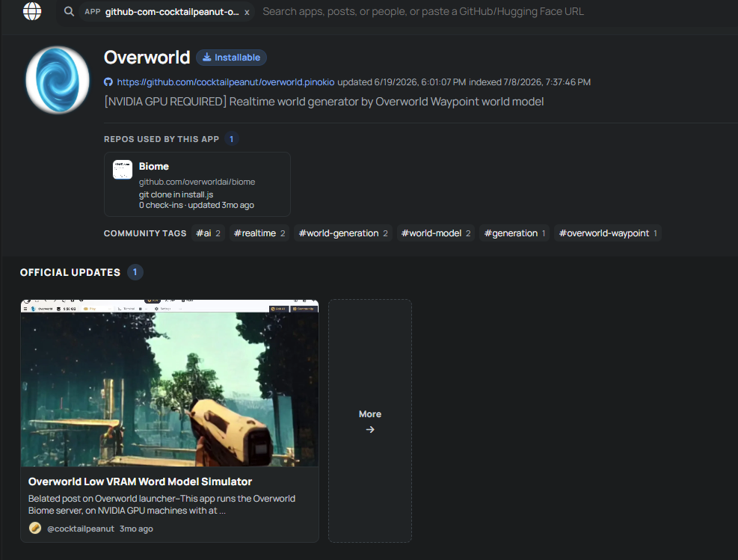
Task: Select the #realtime community tag
Action: click(x=259, y=233)
